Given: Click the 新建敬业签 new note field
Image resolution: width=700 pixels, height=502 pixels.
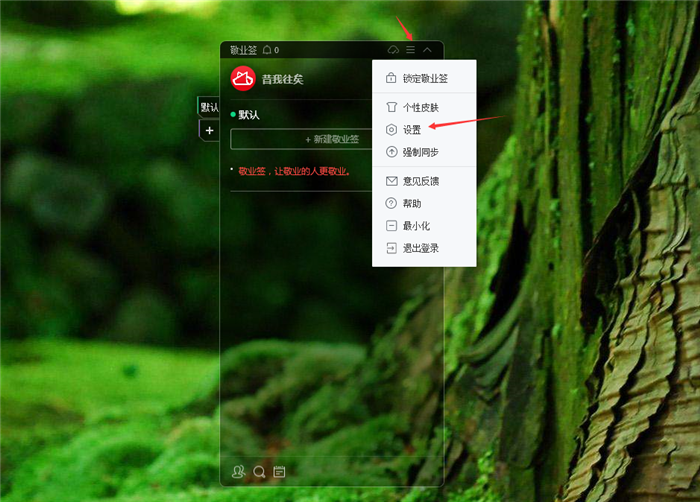Looking at the screenshot, I should point(300,139).
